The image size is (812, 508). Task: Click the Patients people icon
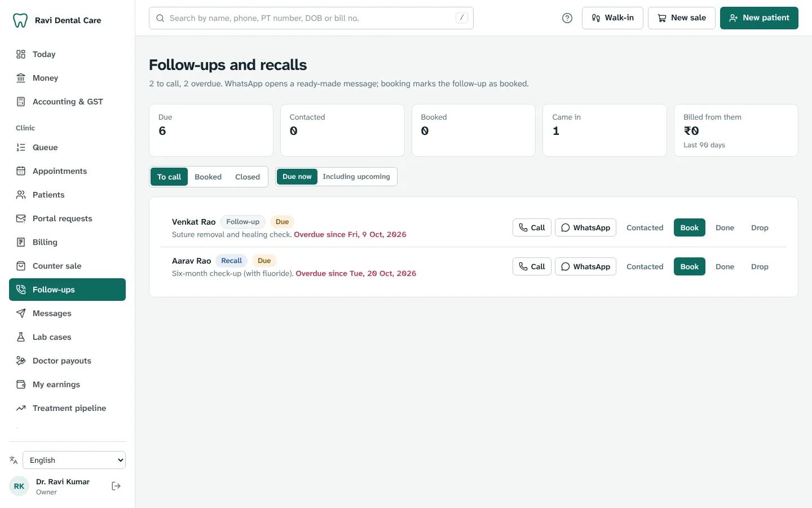point(21,195)
